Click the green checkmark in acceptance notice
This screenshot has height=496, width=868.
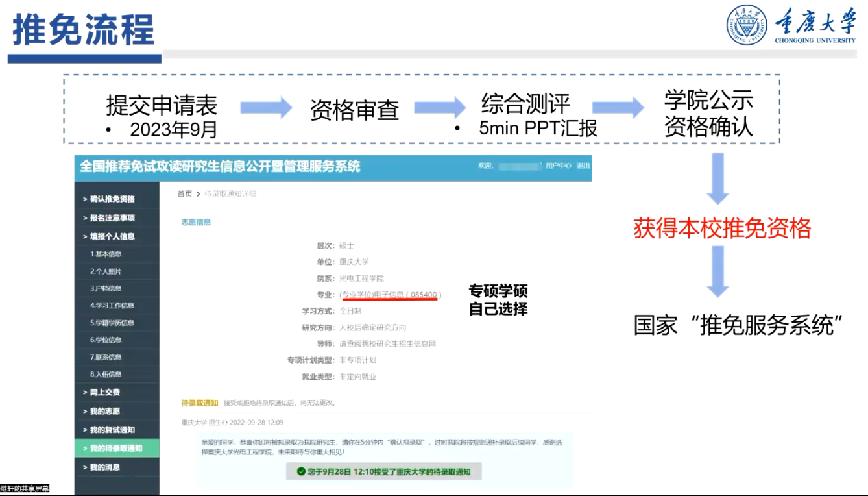[301, 471]
